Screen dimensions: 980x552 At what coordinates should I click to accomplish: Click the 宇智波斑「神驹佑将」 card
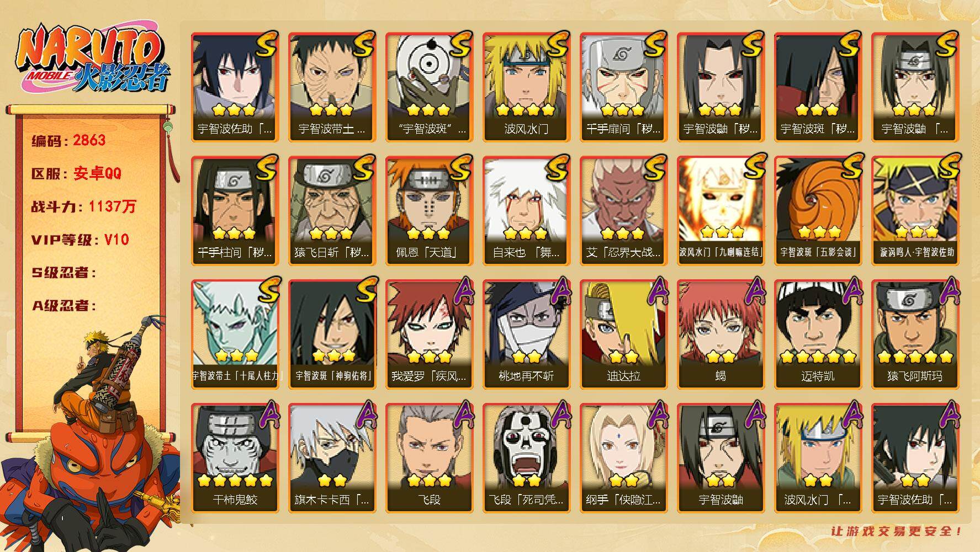click(332, 335)
